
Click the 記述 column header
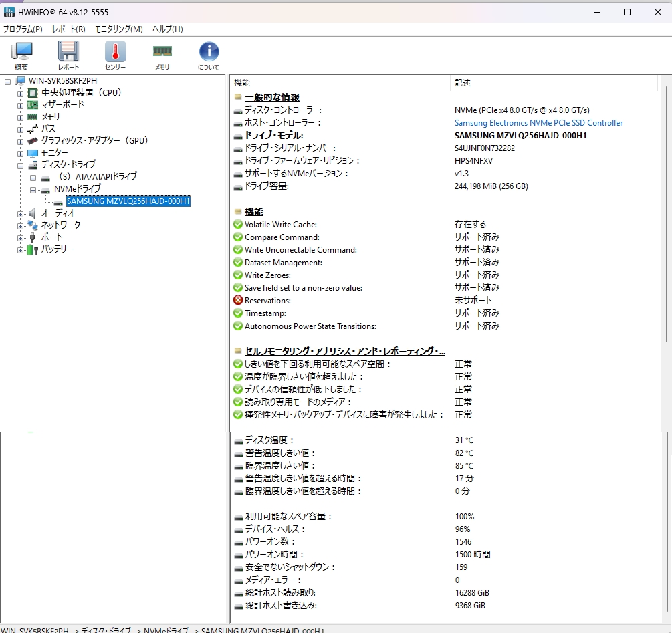pos(463,83)
